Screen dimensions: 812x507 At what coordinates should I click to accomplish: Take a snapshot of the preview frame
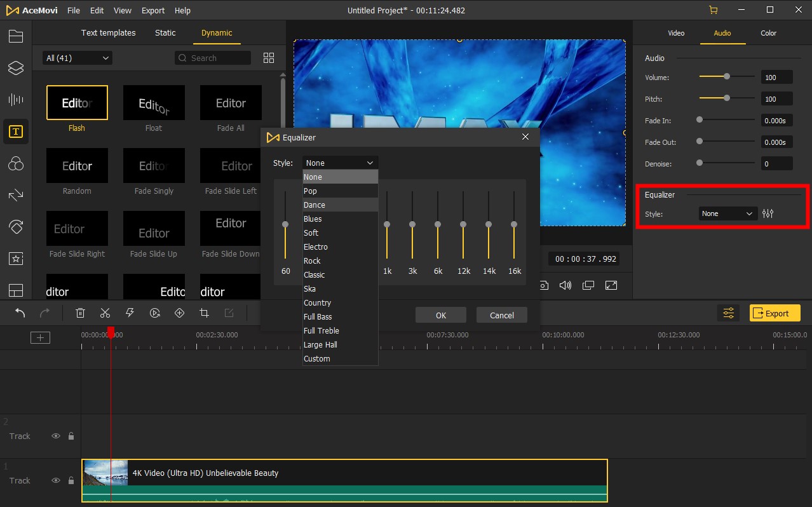[543, 285]
